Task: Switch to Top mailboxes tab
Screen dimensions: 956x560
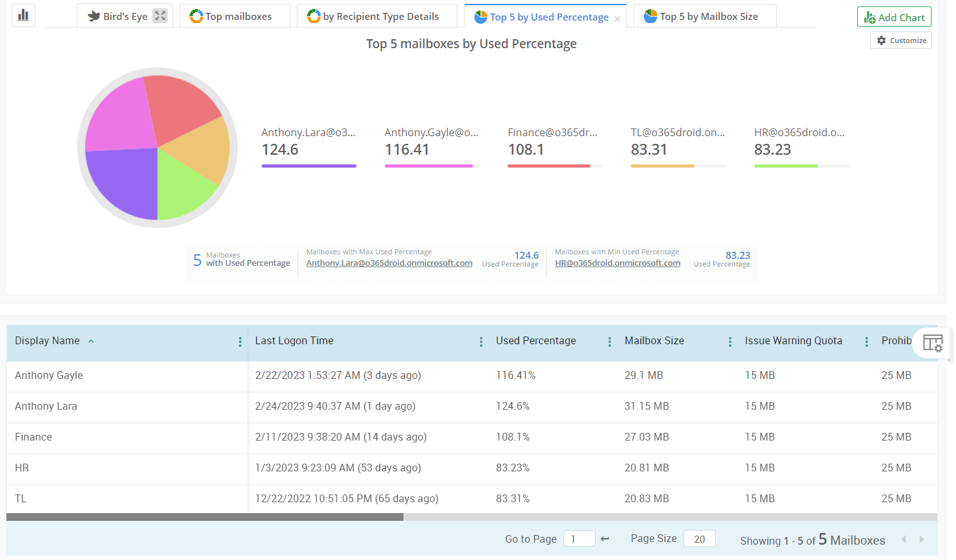Action: click(231, 17)
